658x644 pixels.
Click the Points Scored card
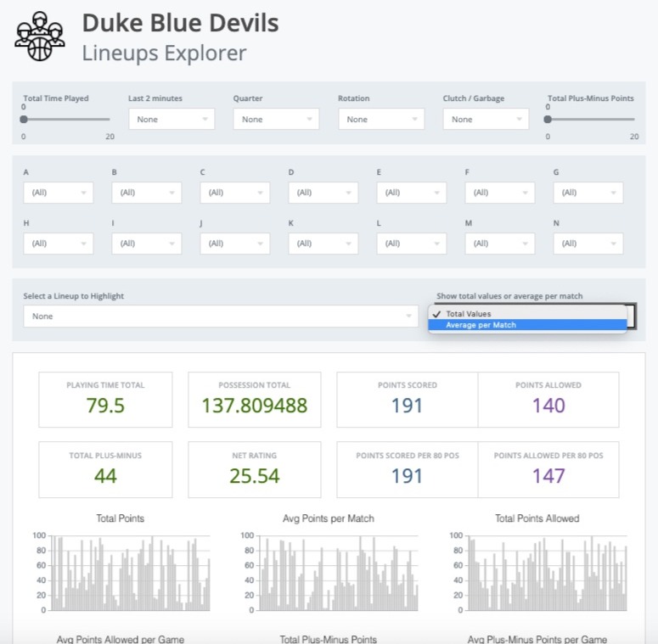[x=407, y=398]
